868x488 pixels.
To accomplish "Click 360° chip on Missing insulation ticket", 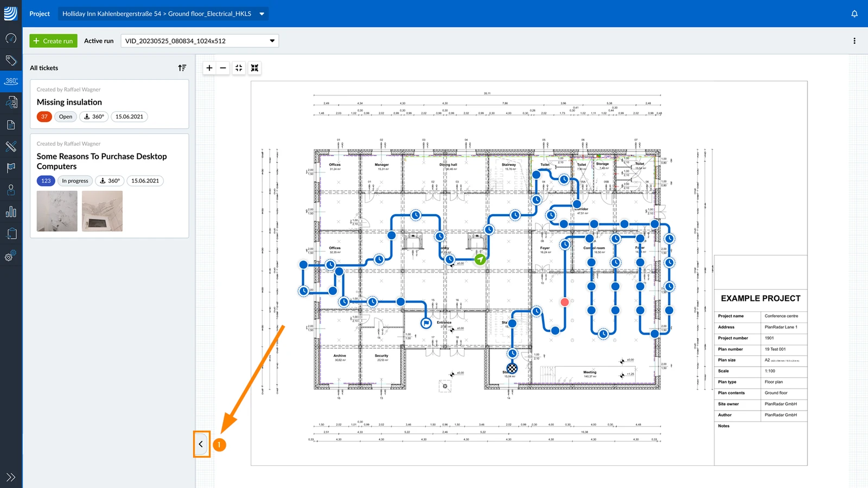I will tap(94, 117).
